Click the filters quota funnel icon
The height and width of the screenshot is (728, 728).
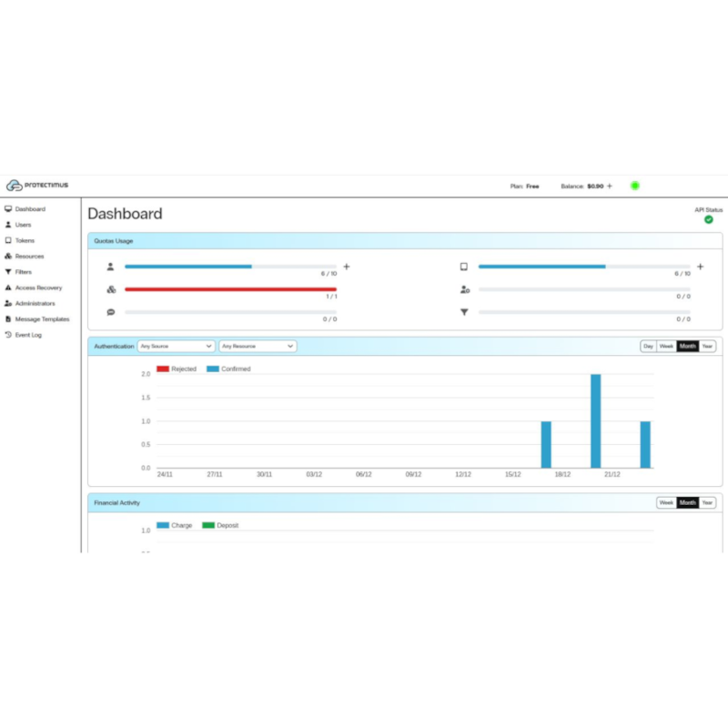click(464, 312)
